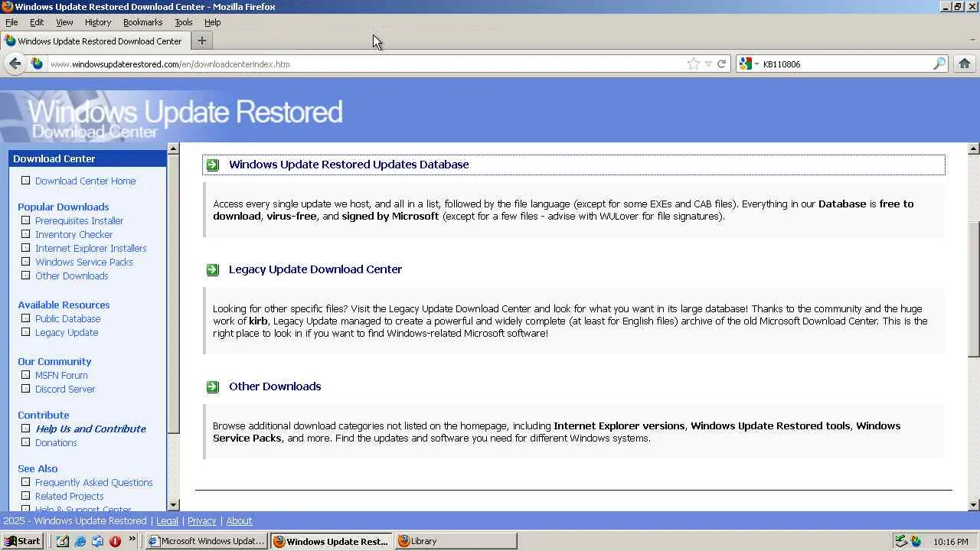Click the green arrow beside Other Downloads heading
Screen dimensions: 980x551
coord(213,386)
